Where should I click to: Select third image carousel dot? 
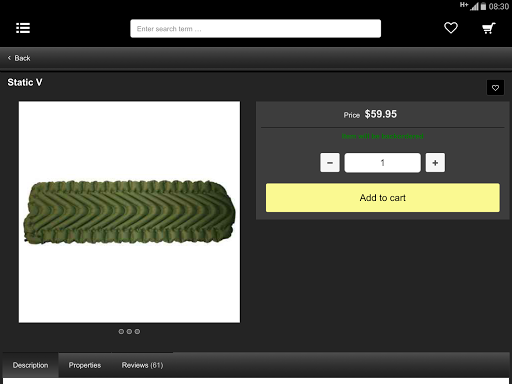click(137, 331)
